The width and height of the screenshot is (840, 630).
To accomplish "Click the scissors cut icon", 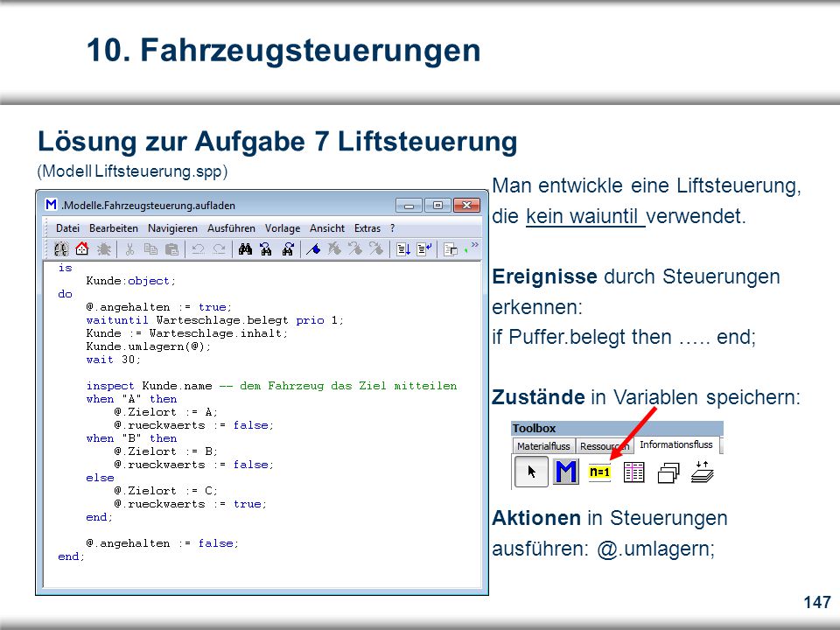I will point(129,249).
